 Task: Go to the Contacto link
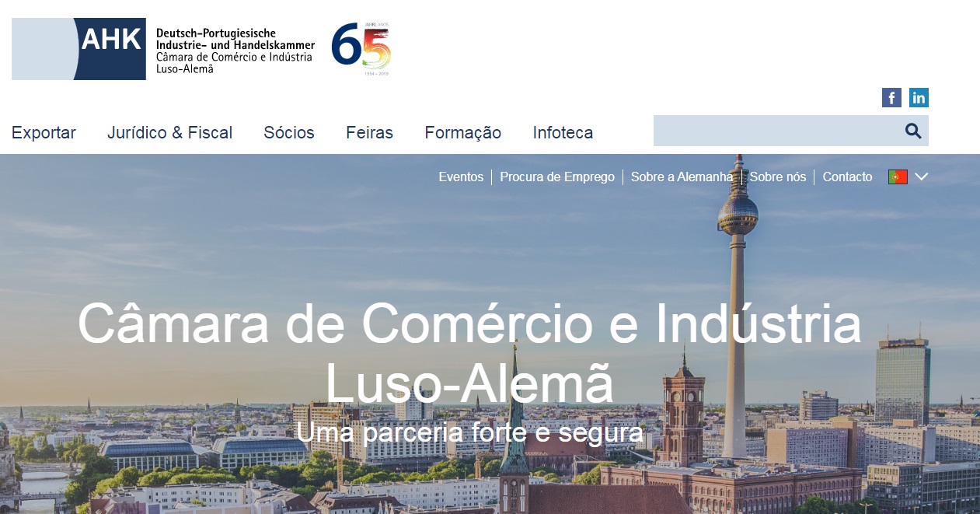(x=847, y=177)
